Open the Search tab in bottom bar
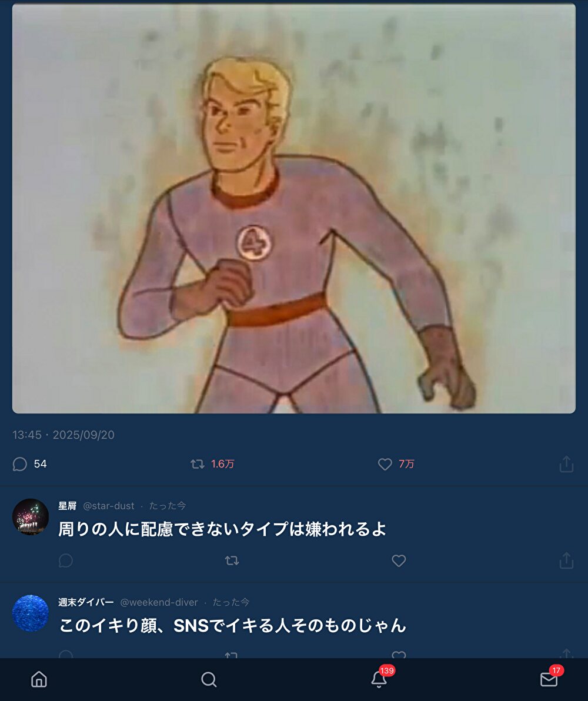The image size is (588, 701). (209, 679)
